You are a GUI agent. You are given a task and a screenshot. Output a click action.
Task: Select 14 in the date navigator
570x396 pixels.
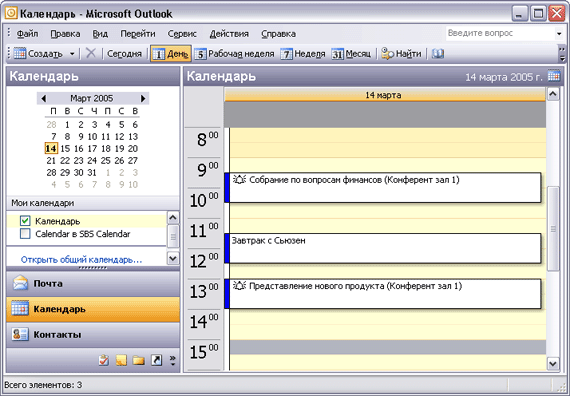(51, 148)
